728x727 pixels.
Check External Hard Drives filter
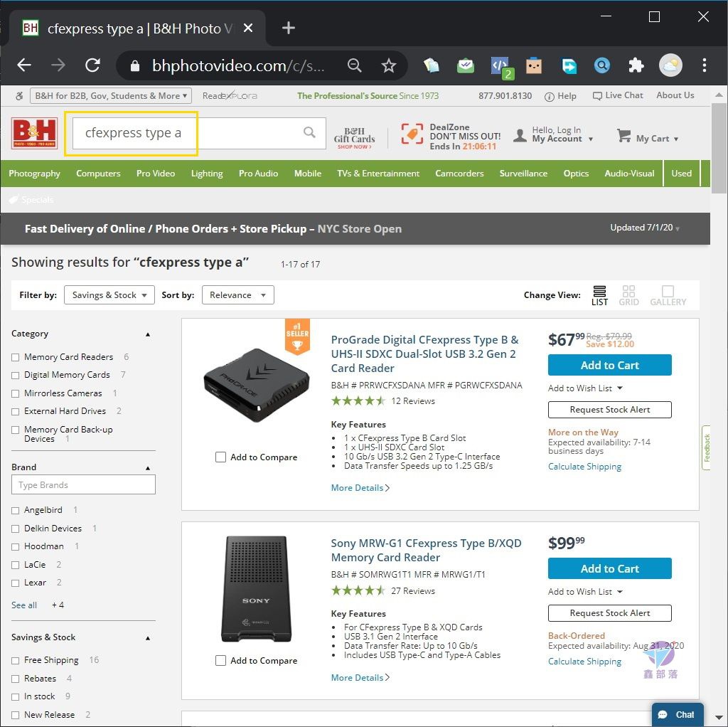click(16, 412)
